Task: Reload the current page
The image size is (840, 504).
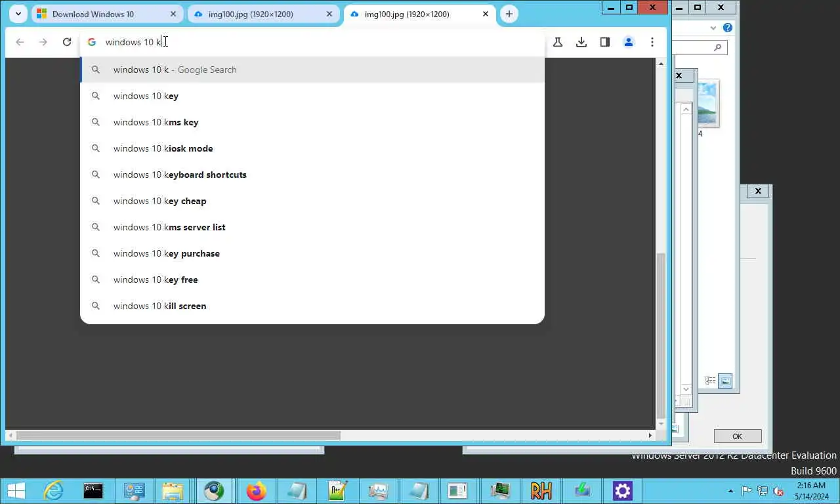Action: [x=67, y=42]
